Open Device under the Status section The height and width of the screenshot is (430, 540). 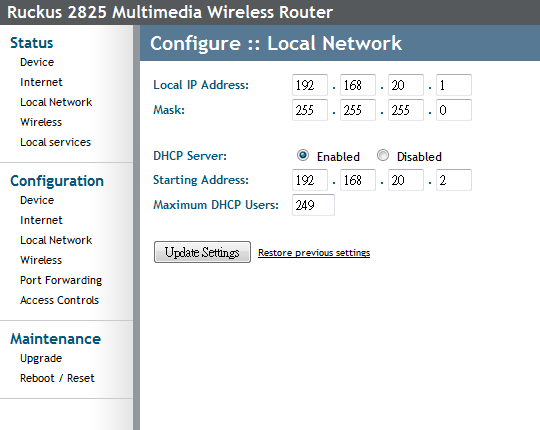point(37,62)
